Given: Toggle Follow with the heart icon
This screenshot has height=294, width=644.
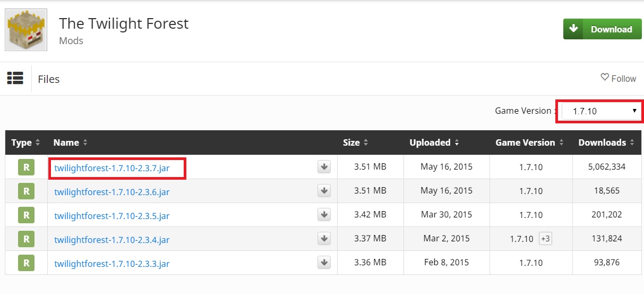Looking at the screenshot, I should [618, 78].
